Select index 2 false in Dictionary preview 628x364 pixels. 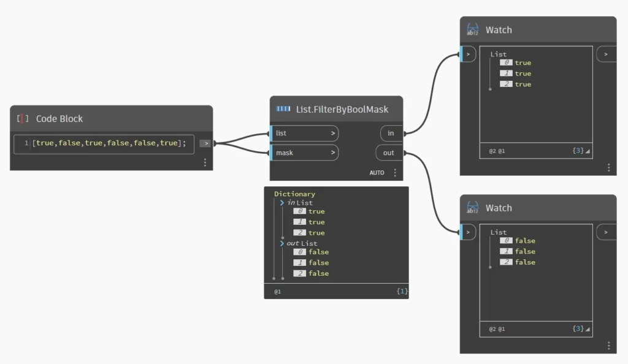pos(311,273)
